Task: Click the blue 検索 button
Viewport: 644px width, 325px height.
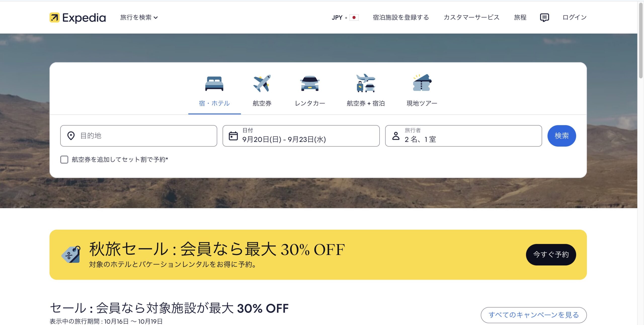Action: click(x=561, y=136)
